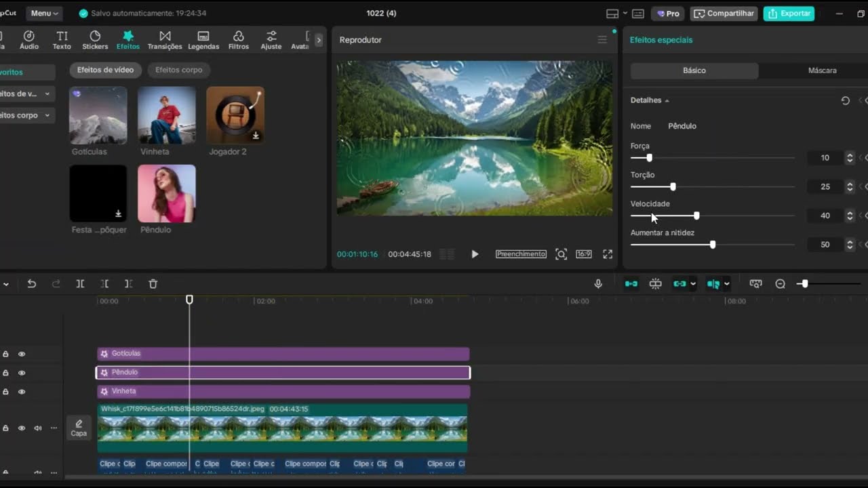The width and height of the screenshot is (868, 488).
Task: Click the Compartilhar button
Action: (x=724, y=14)
